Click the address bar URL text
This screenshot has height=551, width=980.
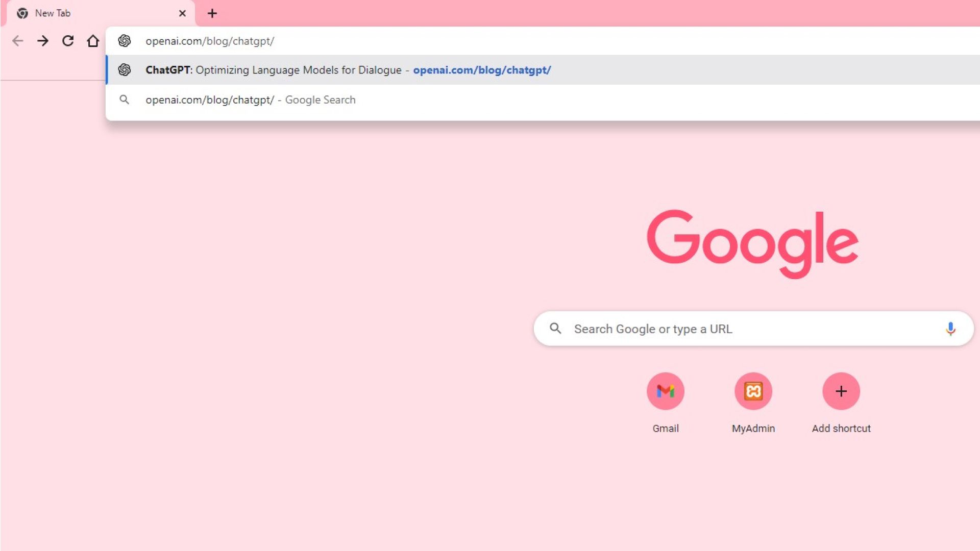210,41
